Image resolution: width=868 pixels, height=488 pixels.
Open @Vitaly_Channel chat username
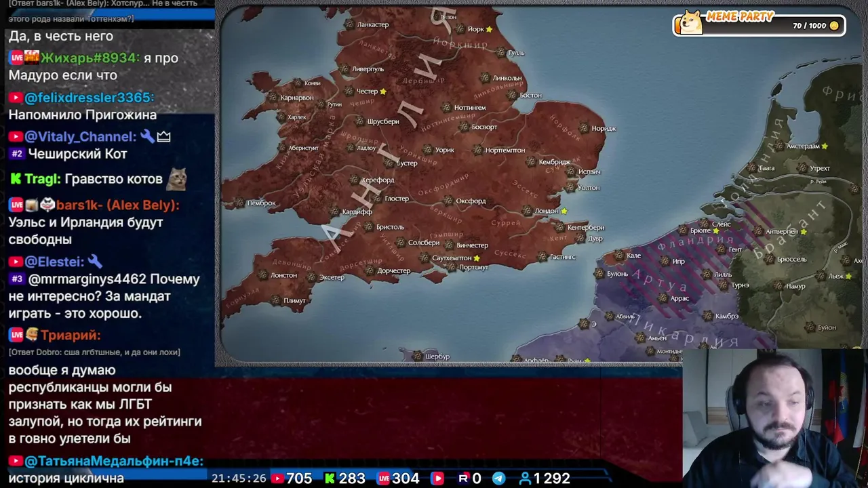point(81,137)
